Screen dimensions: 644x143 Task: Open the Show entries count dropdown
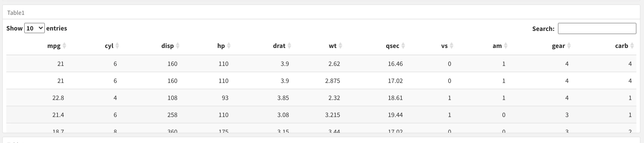click(34, 28)
